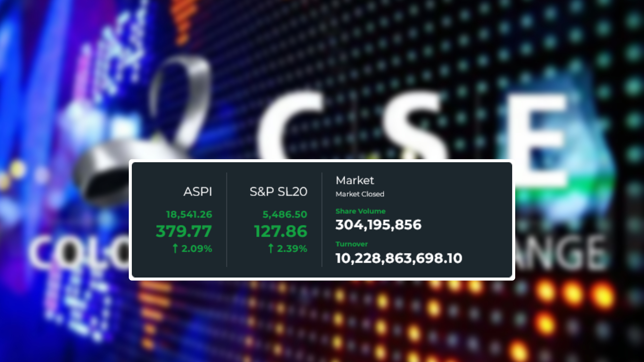The image size is (644, 362).
Task: Click the Share Volume label
Action: [360, 211]
